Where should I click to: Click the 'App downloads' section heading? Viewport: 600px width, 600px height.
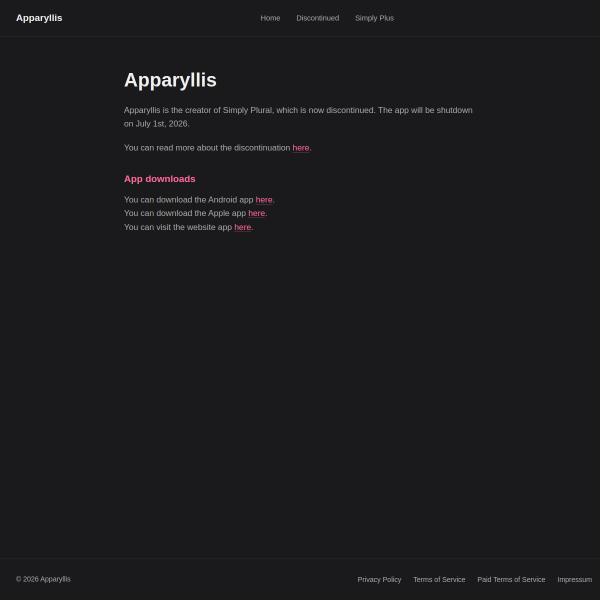pos(160,179)
